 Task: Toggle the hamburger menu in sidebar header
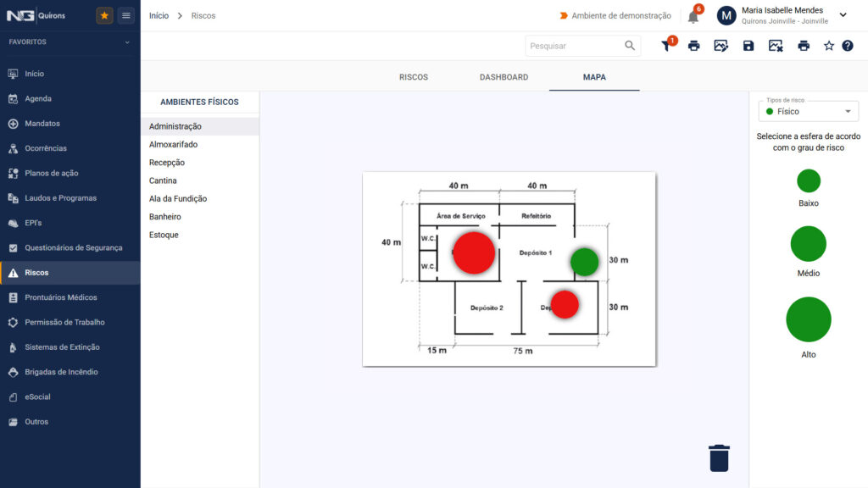point(126,15)
